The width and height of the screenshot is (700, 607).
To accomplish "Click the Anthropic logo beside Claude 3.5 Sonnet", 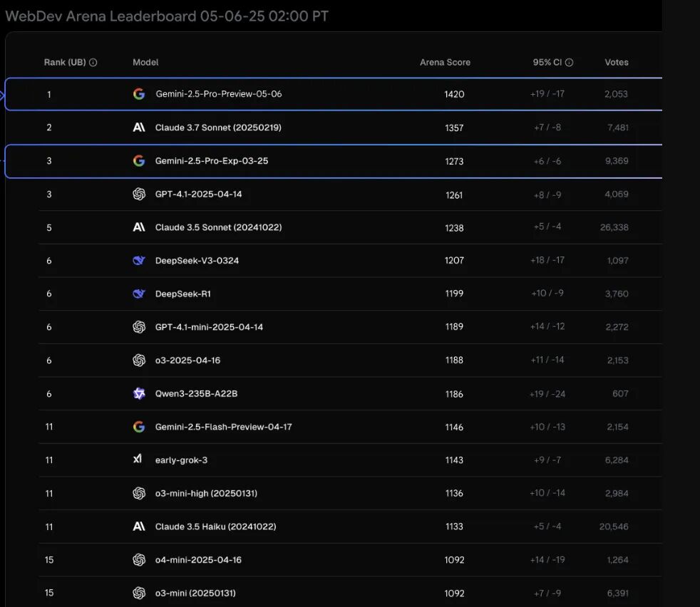I will coord(139,227).
